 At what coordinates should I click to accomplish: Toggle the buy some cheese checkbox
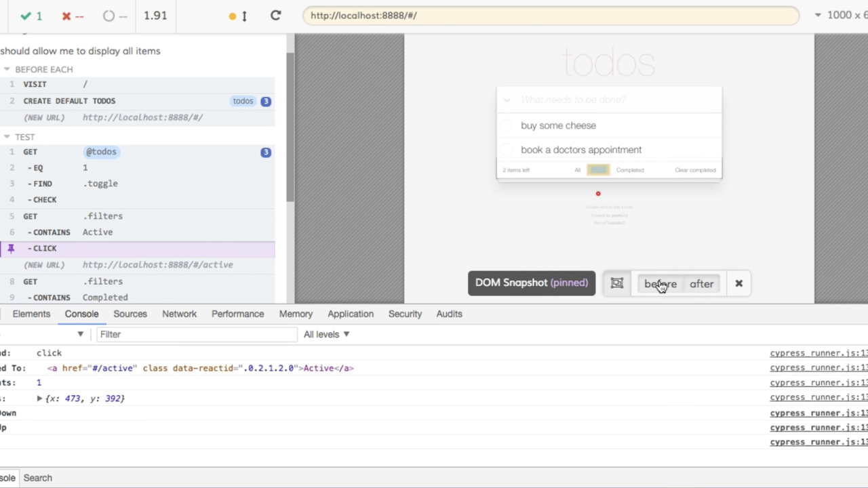tap(507, 125)
